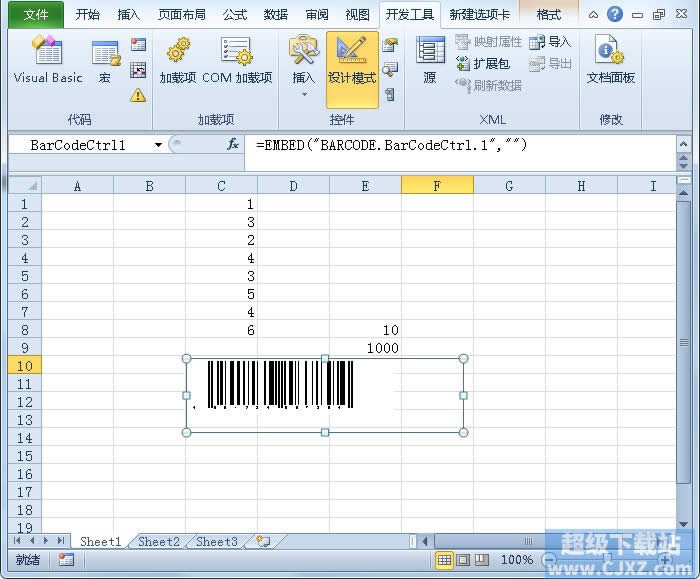Screen dimensions: 700x579
Task: Open the 文件 File tab
Action: (36, 15)
